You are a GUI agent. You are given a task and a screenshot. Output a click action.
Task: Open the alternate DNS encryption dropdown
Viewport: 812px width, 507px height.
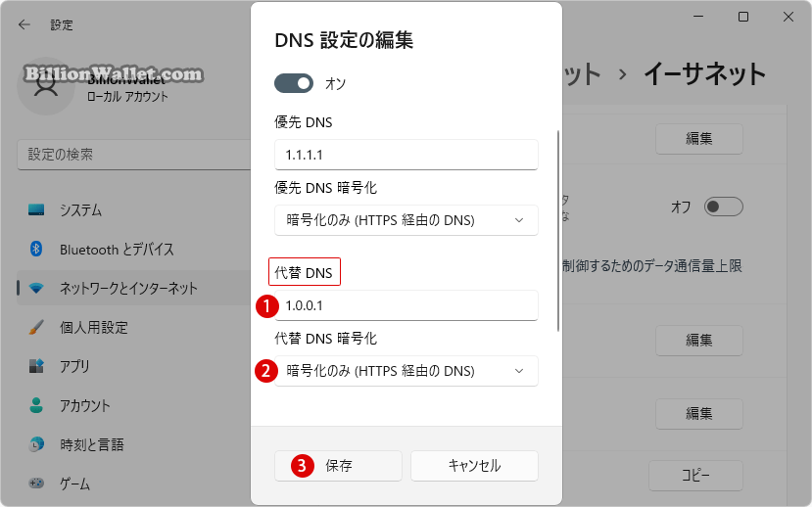pyautogui.click(x=406, y=371)
